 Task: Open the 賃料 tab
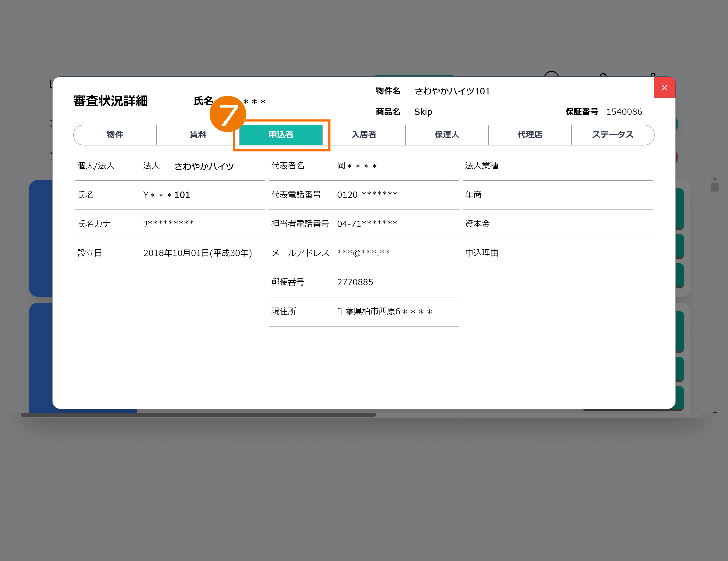(x=198, y=135)
